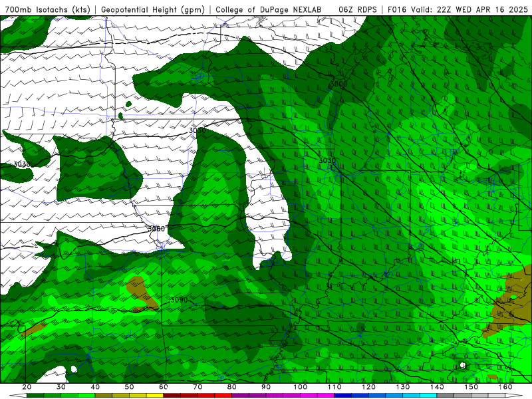Click the 30 kt color scale label

(61, 387)
